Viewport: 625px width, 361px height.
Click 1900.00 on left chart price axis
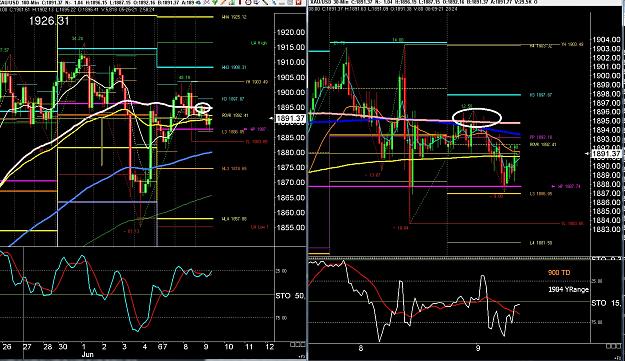click(x=291, y=92)
